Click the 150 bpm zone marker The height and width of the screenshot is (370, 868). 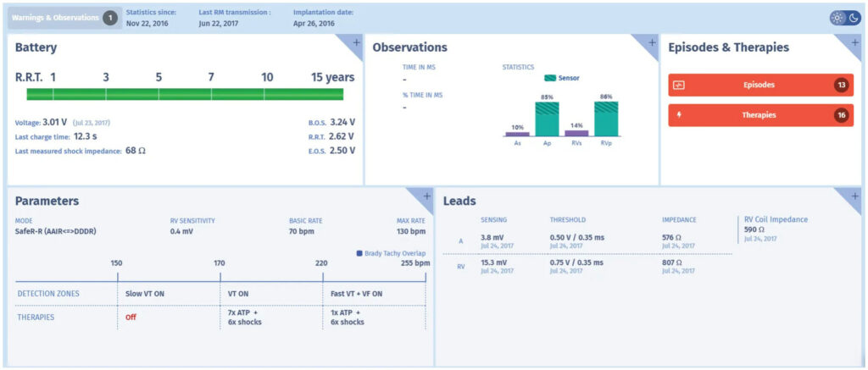click(117, 262)
